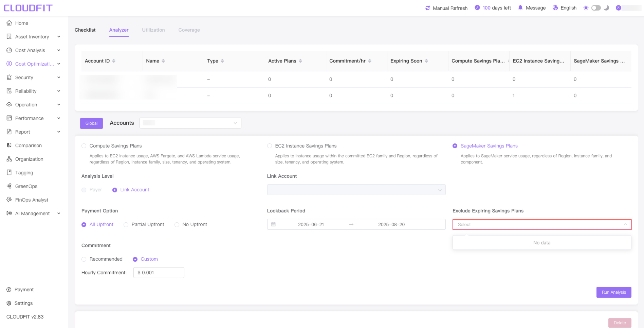Click the Settings gear icon
This screenshot has height=328, width=644.
click(9, 303)
